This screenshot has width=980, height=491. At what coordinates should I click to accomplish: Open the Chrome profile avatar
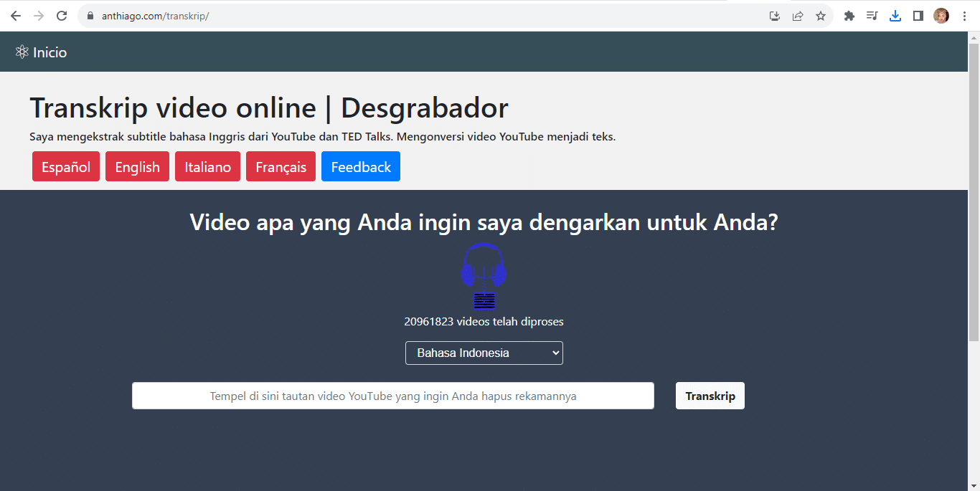(x=941, y=16)
